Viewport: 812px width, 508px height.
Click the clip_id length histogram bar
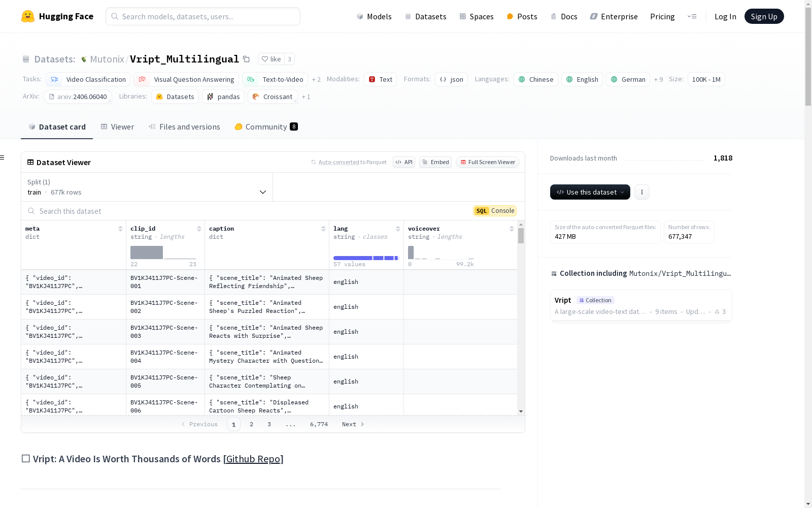point(147,252)
